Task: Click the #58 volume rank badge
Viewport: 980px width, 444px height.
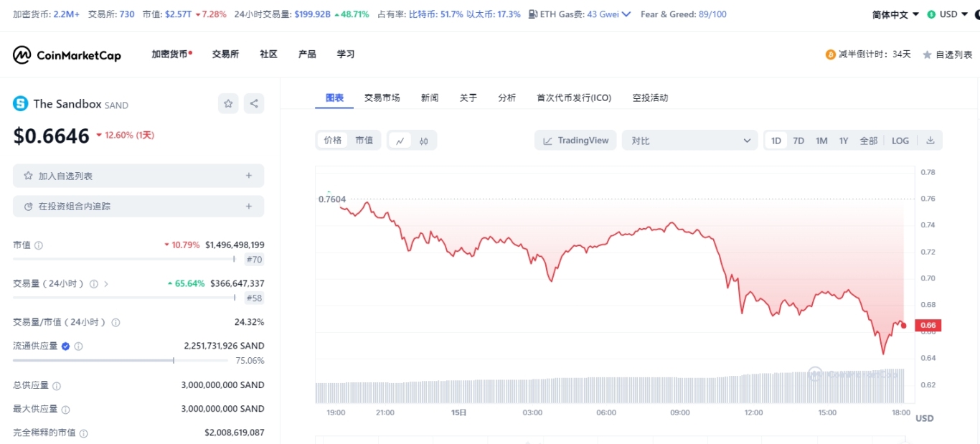Action: 254,298
